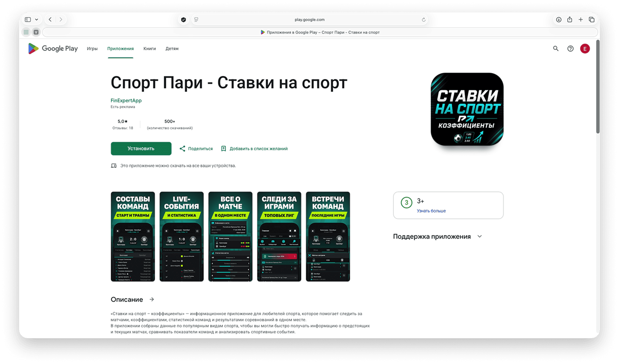Open the FinExpertApp developer page
Screen dimensions: 619x364
click(x=126, y=100)
